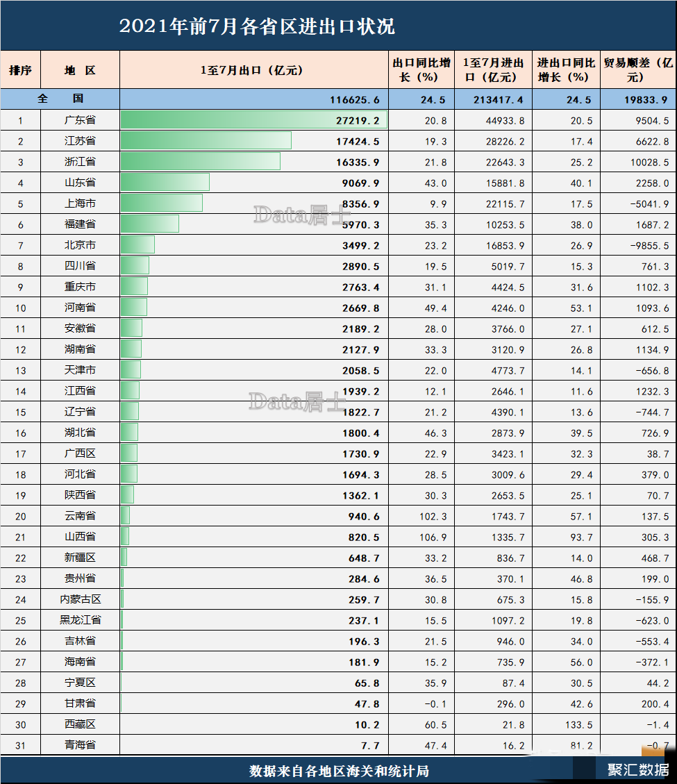The image size is (677, 784).
Task: Select the 广东省 region cell
Action: click(x=80, y=120)
